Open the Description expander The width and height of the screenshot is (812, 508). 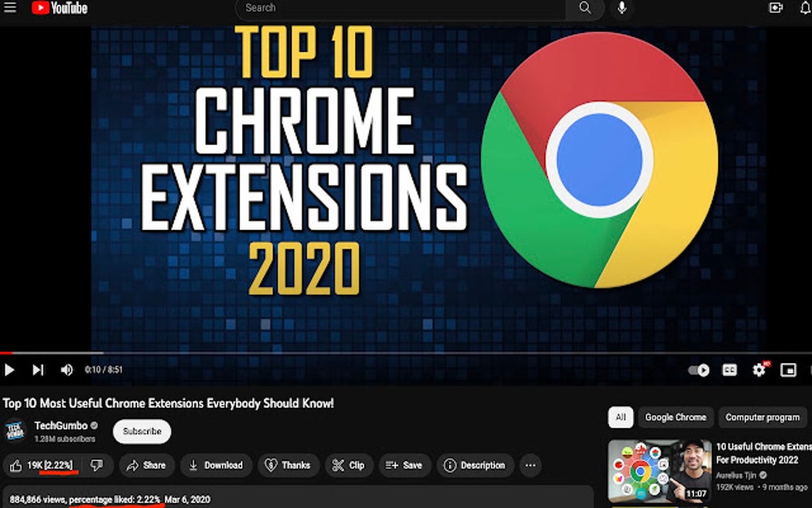pos(474,465)
